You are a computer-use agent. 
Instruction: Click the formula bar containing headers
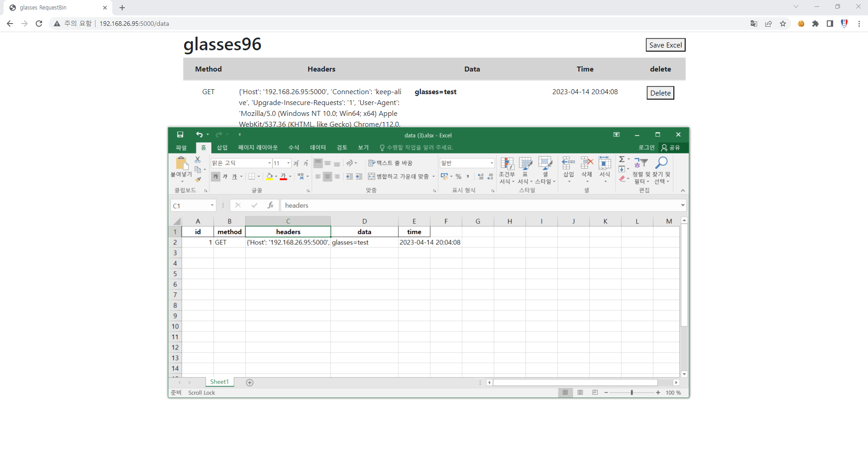pos(480,206)
